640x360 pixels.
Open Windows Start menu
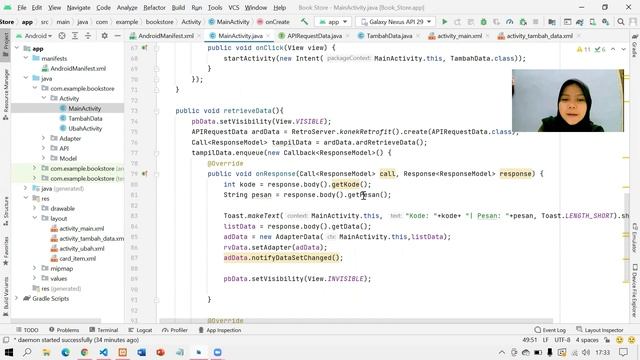9,352
